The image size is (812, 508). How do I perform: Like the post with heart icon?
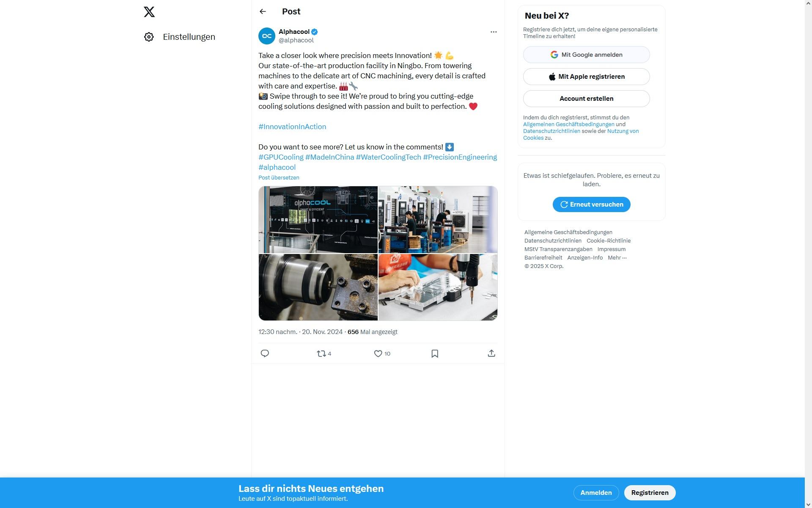coord(378,353)
